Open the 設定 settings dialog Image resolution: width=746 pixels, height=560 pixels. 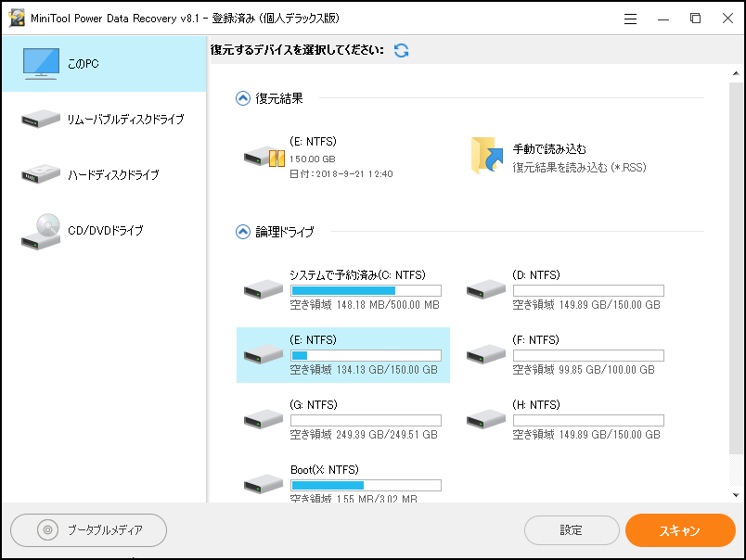pos(572,530)
